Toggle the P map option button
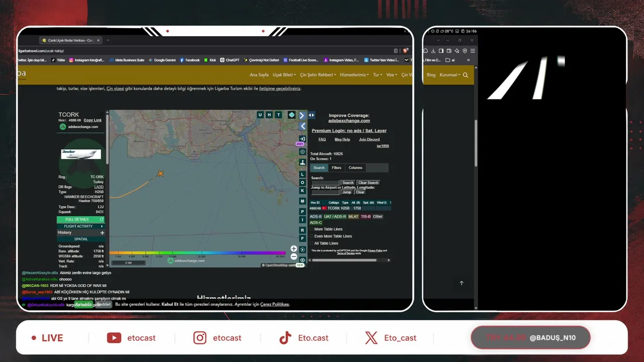 [302, 212]
